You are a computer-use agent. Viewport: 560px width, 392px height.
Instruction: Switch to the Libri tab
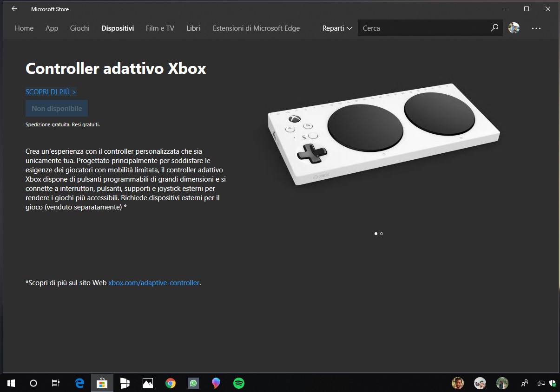tap(193, 28)
